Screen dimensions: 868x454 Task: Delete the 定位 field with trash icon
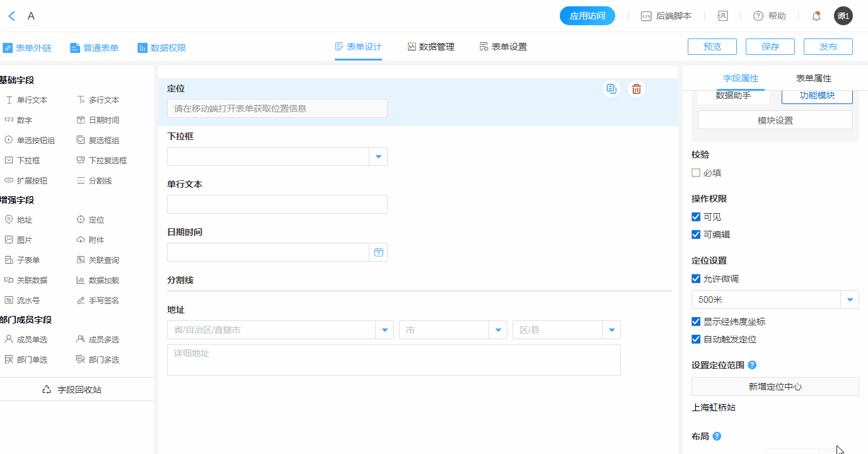637,89
